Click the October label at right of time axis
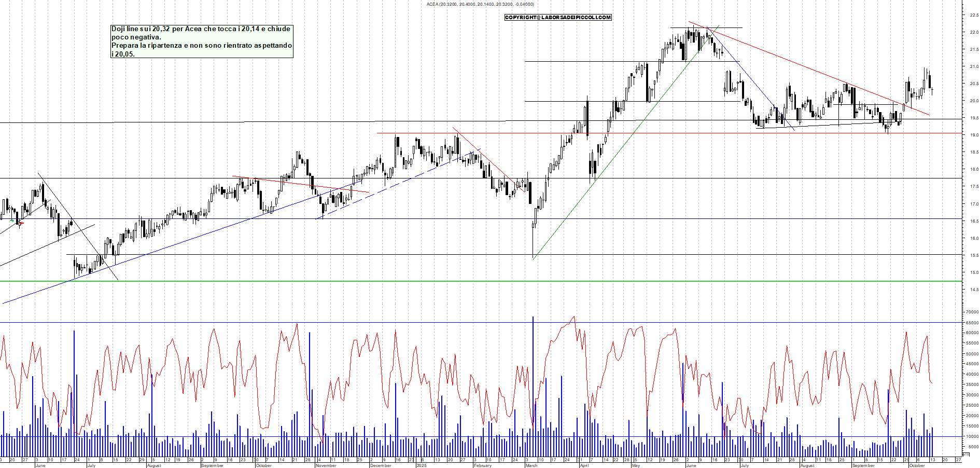 (917, 465)
